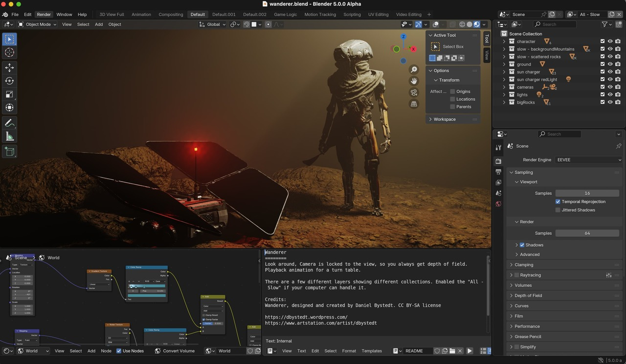Click the artstation link in the README text
This screenshot has width=626, height=364.
[x=320, y=322]
